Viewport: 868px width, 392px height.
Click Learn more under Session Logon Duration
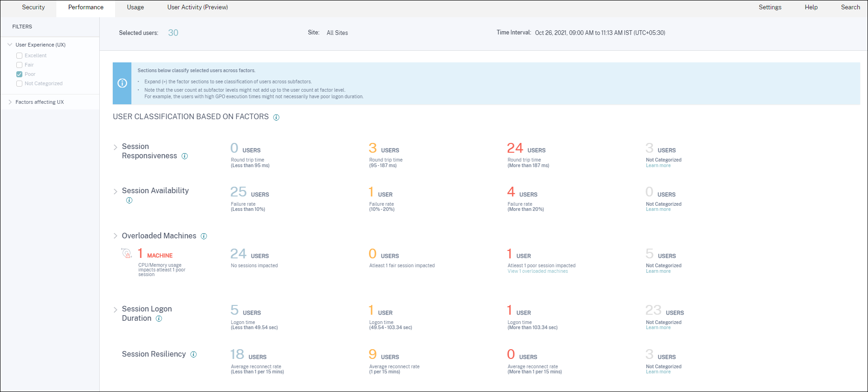(x=658, y=328)
